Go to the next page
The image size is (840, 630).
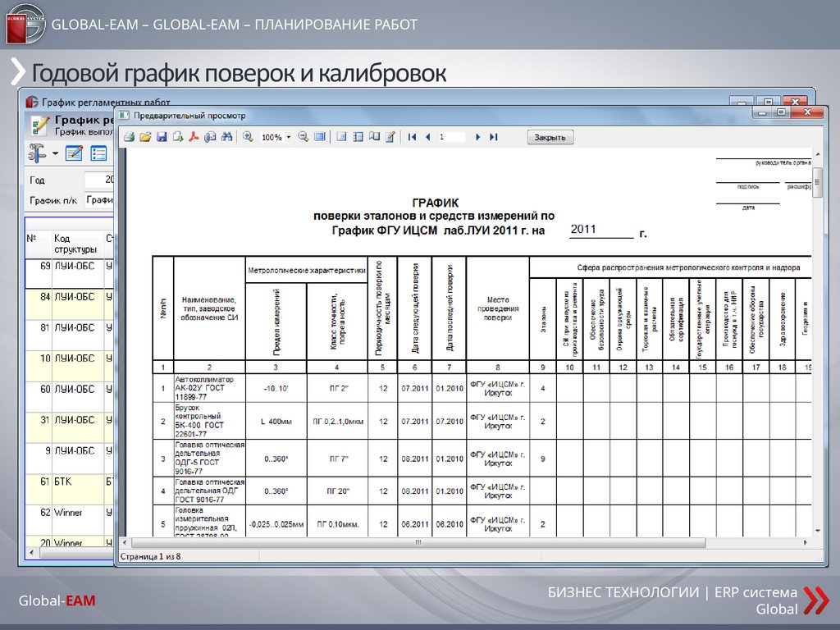pos(478,137)
